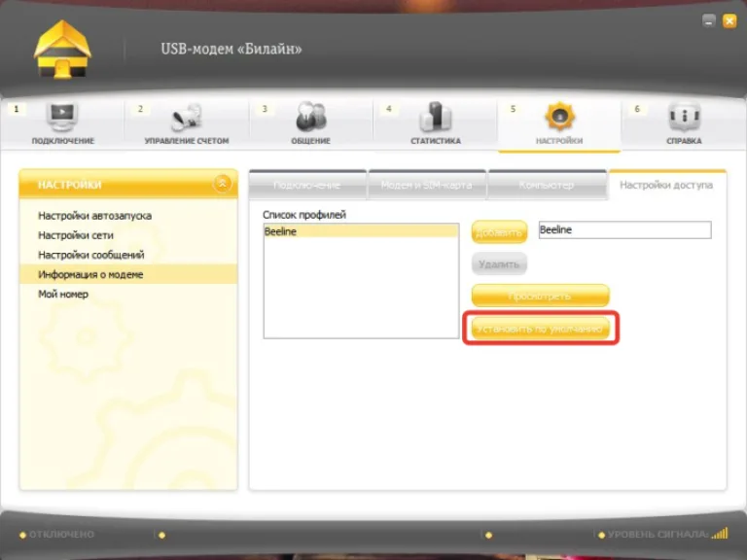Click the Уровень сигнала status label
Viewport: 747px width, 560px height.
click(x=658, y=535)
